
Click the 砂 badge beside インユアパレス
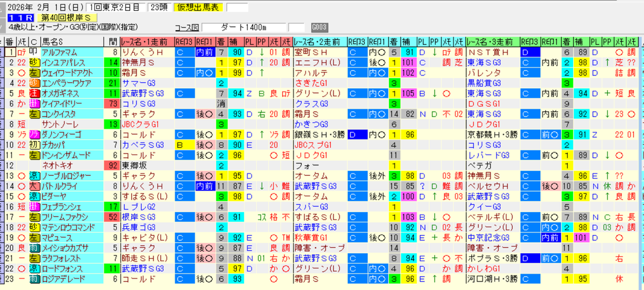(34, 62)
